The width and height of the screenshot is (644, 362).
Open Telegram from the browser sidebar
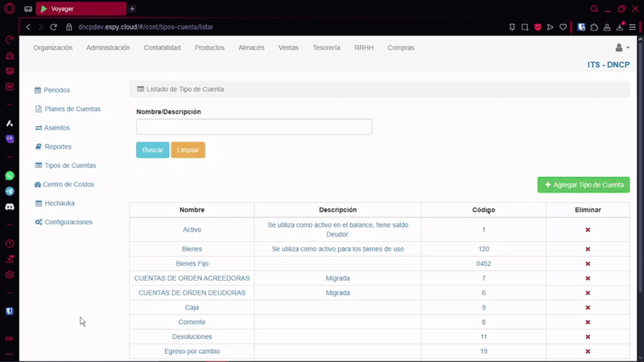[10, 191]
